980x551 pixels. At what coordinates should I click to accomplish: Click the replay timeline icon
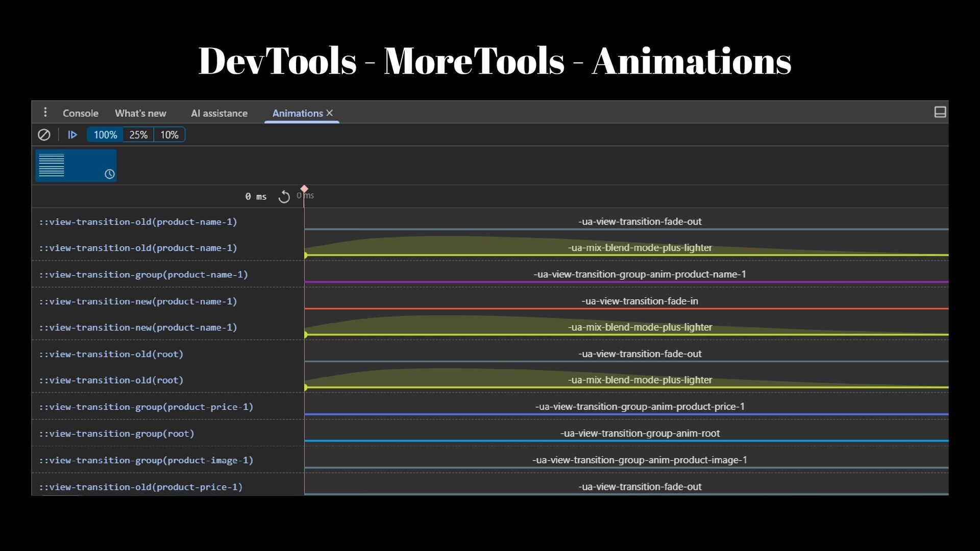284,196
